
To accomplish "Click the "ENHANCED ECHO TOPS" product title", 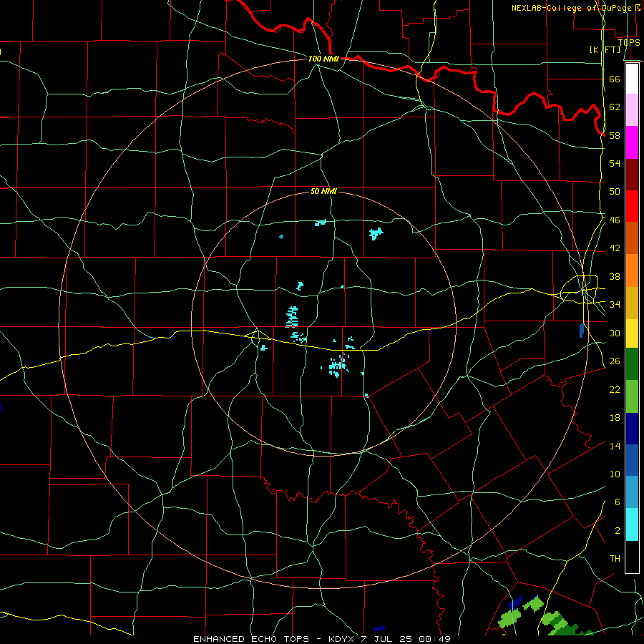I will (251, 639).
